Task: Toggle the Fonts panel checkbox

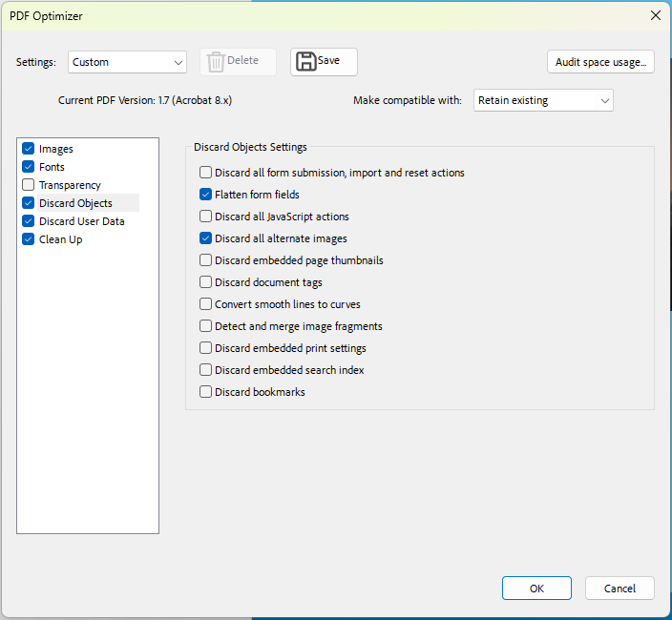Action: (x=29, y=167)
